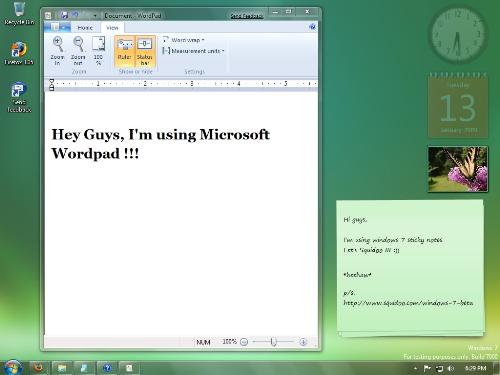Click the zoom in plus button in status bar
Viewport: 500px width, 375px height.
coord(303,342)
